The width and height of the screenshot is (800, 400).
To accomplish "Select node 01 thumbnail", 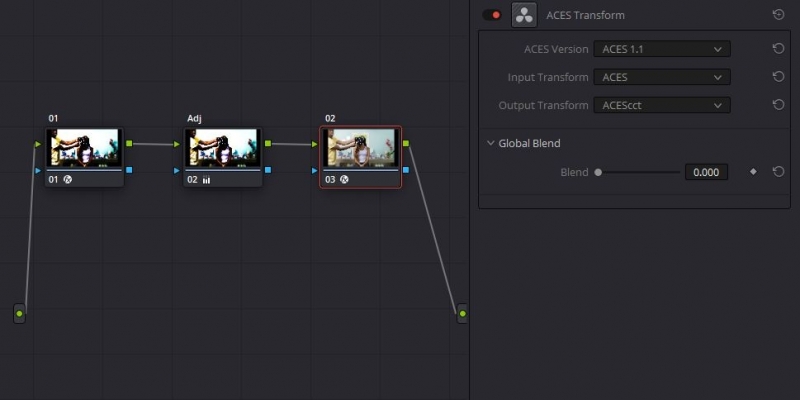I will 84,148.
